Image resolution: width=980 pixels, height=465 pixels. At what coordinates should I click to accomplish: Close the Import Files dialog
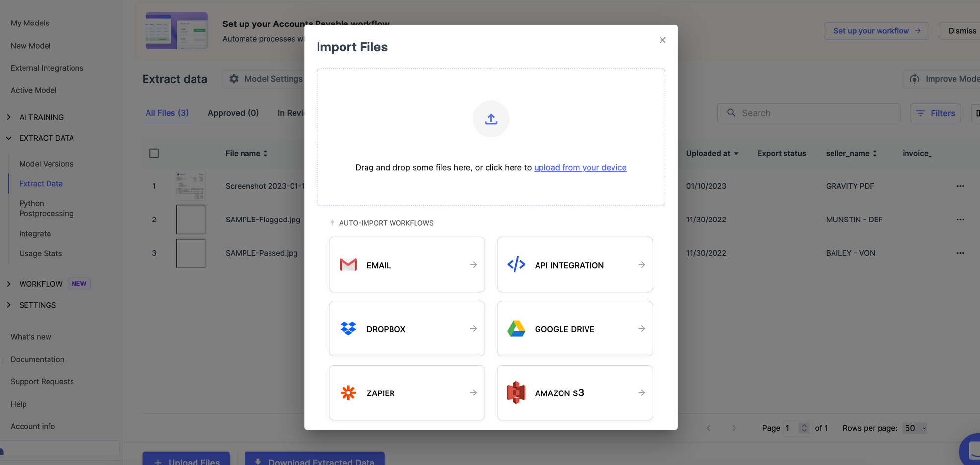click(662, 40)
